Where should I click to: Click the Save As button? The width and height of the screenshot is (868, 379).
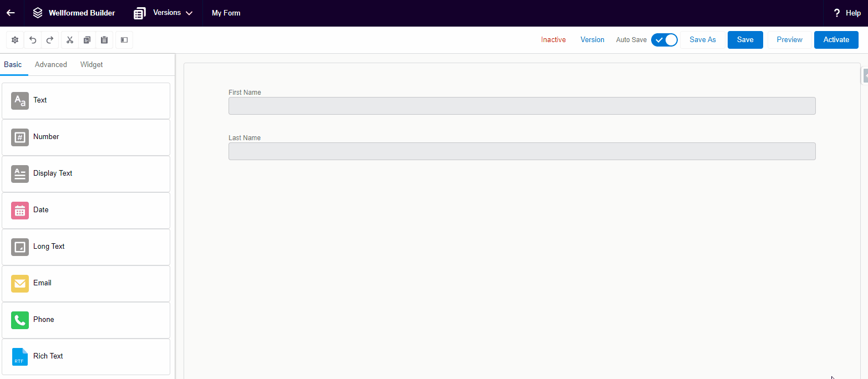point(702,40)
